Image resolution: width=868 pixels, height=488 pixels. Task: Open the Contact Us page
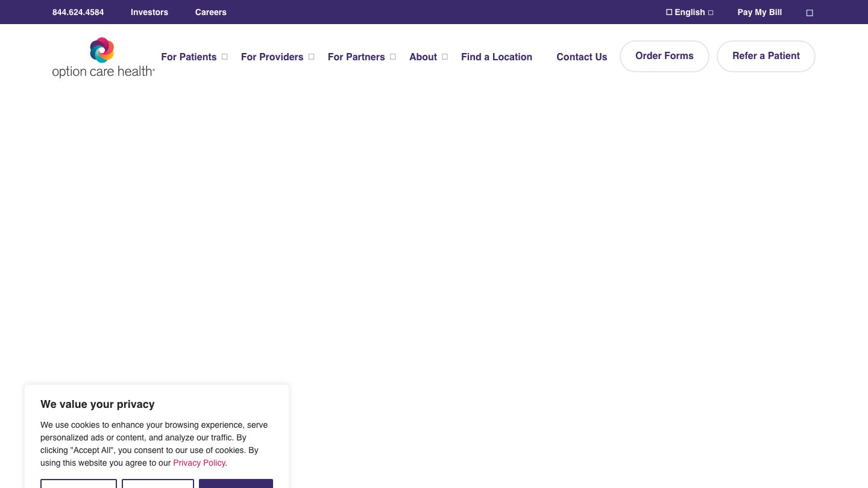pyautogui.click(x=582, y=57)
